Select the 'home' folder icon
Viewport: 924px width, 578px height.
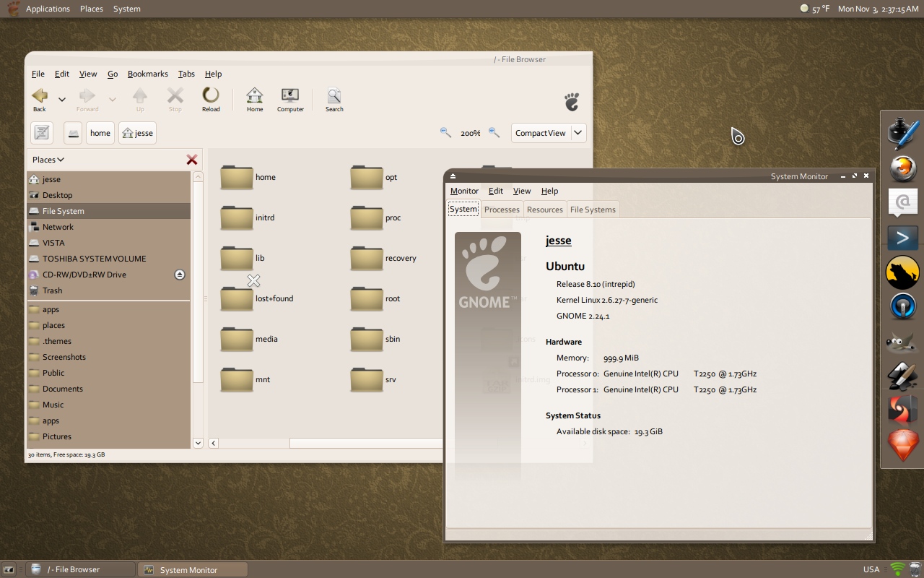coord(236,177)
